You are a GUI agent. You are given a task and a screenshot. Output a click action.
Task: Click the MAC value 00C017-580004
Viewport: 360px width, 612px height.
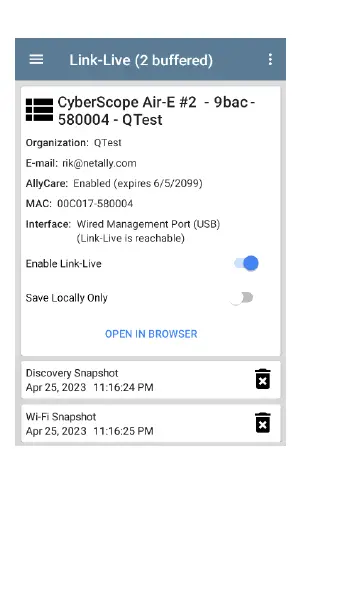click(95, 204)
